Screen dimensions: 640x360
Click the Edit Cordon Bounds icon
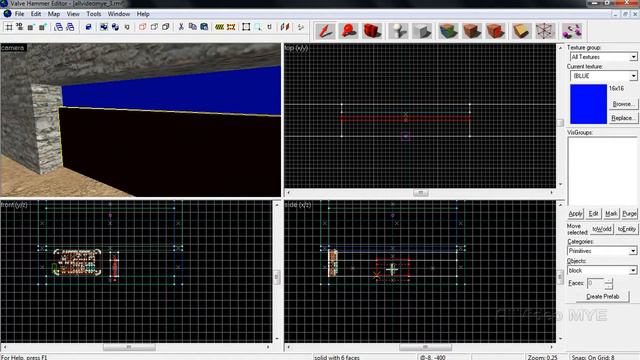231,27
